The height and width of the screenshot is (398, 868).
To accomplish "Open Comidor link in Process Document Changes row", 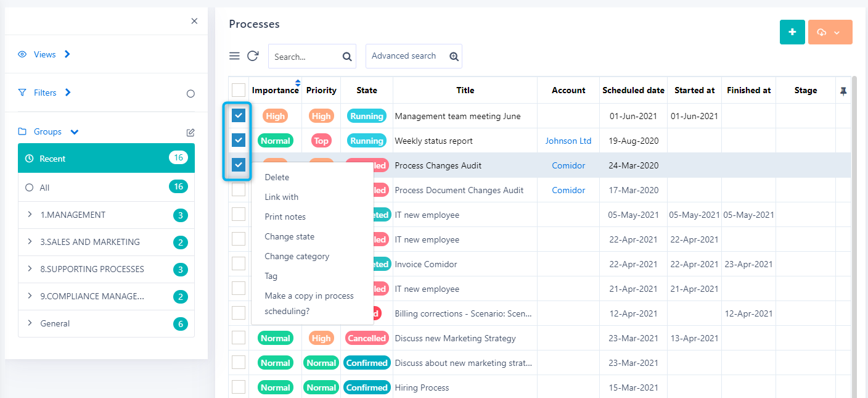I will point(568,190).
